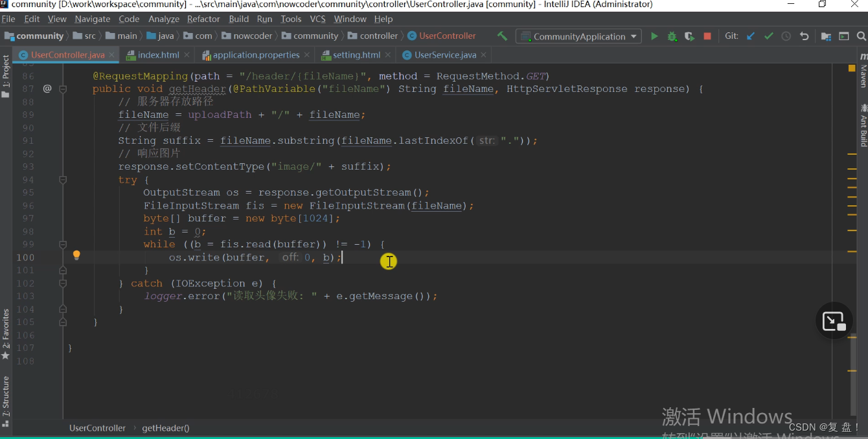Viewport: 868px width, 439px height.
Task: Click the yellow intention lightbulb on line 100
Action: (76, 255)
